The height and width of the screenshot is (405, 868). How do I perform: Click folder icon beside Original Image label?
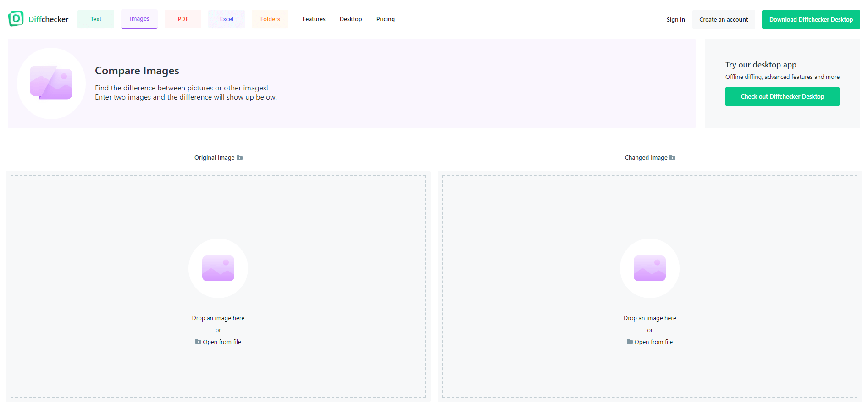(239, 158)
